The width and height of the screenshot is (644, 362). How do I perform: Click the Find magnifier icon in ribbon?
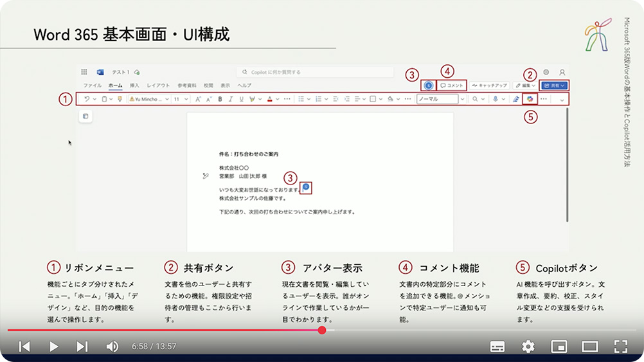475,99
